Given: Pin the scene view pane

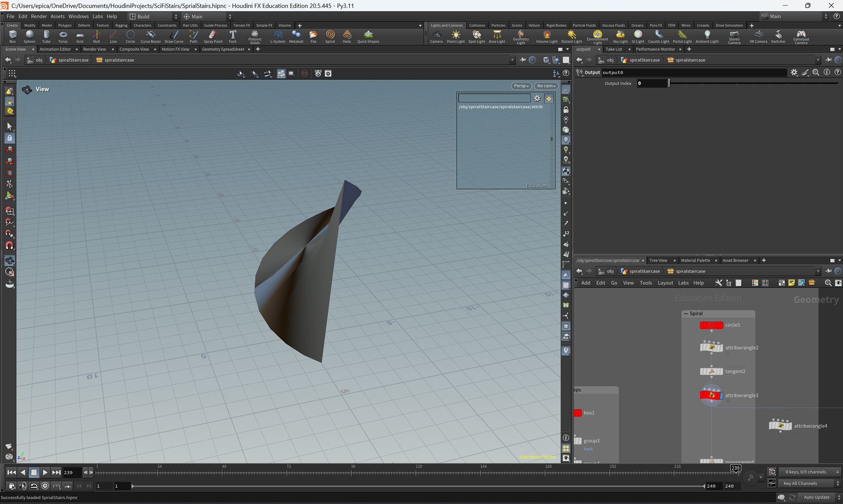Looking at the screenshot, I should (x=522, y=60).
